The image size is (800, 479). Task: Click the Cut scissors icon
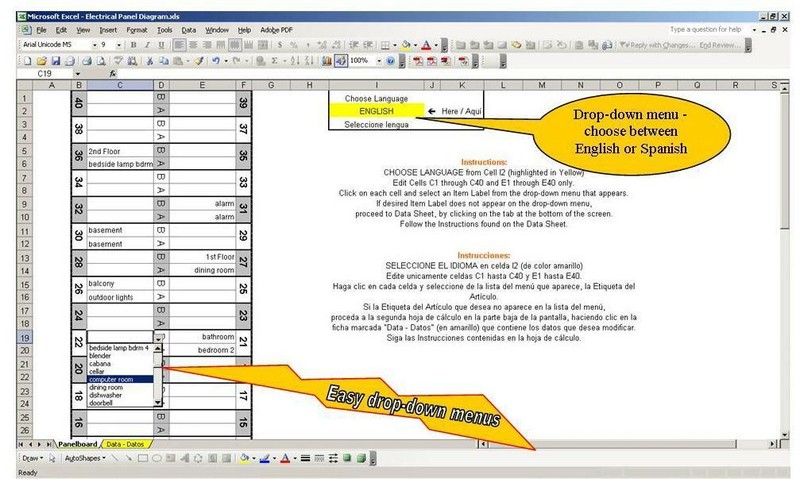coord(150,61)
